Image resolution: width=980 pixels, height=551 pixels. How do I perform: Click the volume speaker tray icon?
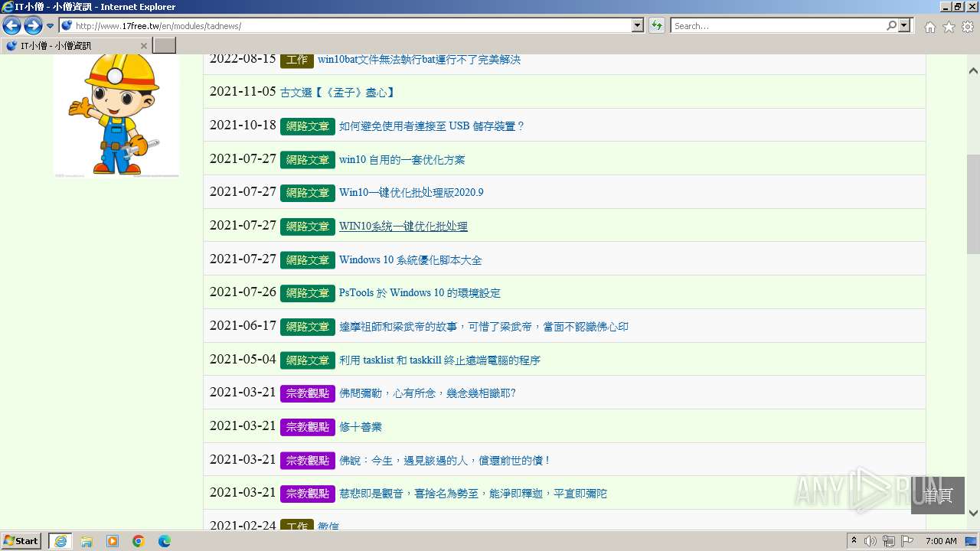[x=871, y=541]
